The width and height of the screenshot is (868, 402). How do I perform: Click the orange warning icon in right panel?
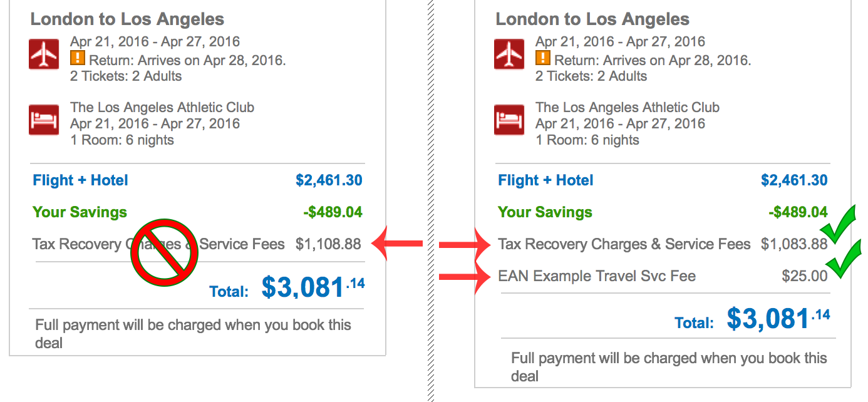click(x=542, y=59)
